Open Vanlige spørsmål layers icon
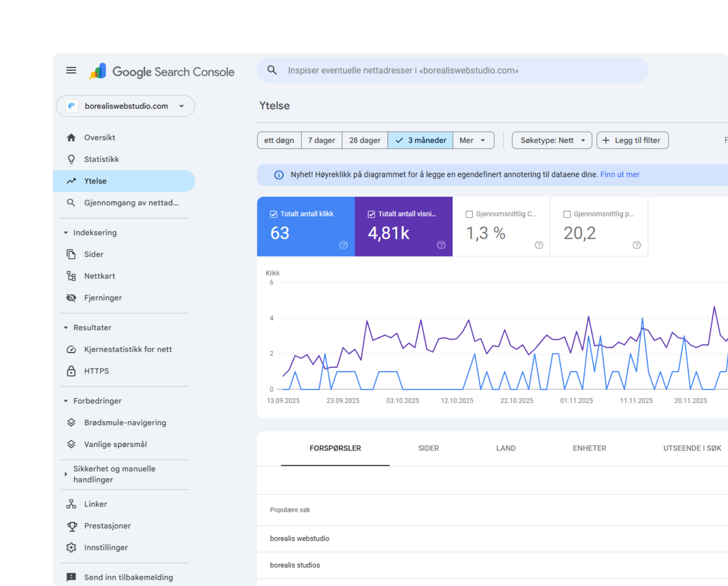The image size is (728, 586). [x=71, y=444]
